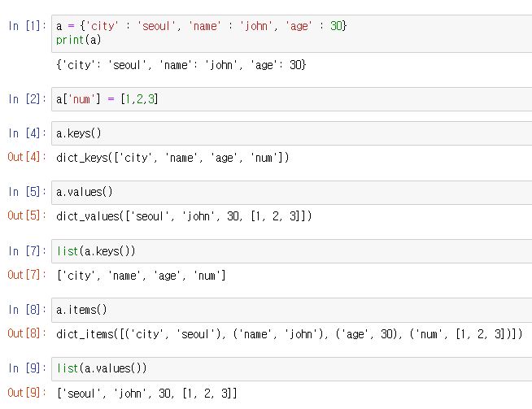Click the Out[5] prompt label
The height and width of the screenshot is (409, 532).
point(27,215)
